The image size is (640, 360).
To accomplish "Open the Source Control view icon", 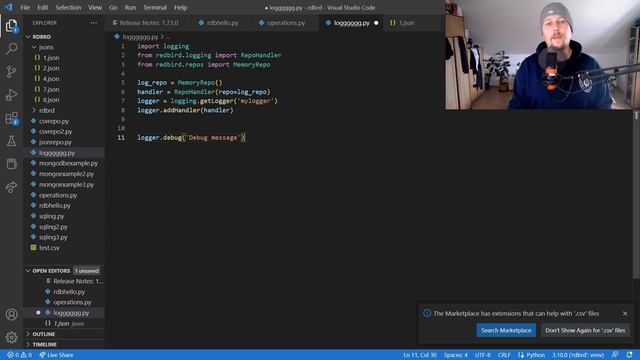I will click(11, 72).
